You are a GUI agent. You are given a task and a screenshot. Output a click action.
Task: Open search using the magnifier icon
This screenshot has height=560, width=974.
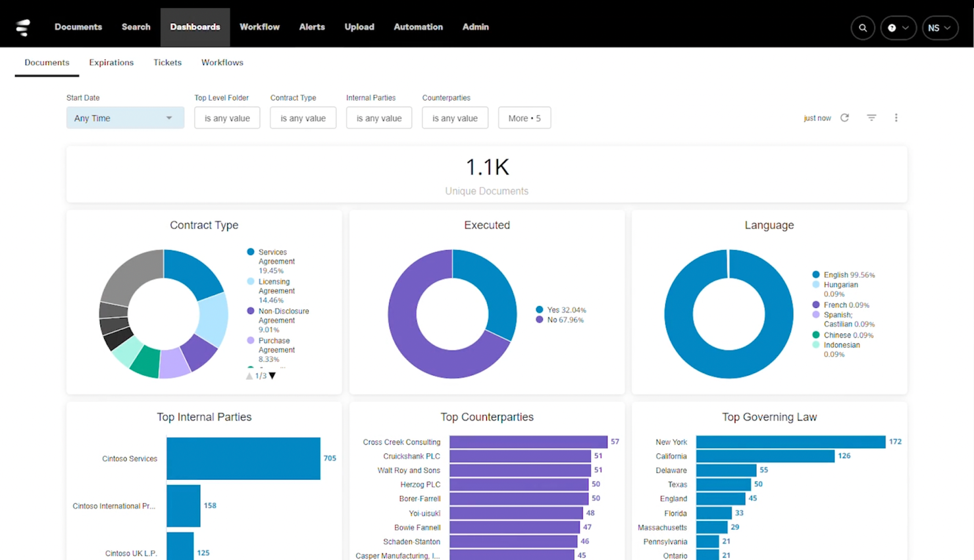(x=862, y=28)
